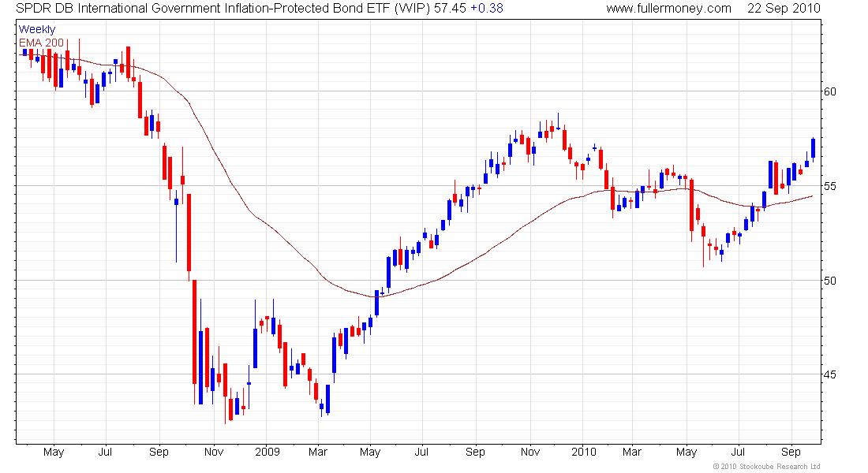Click the 2010 year label on time axis
Viewport: 868px width, 473px height.
[x=584, y=452]
